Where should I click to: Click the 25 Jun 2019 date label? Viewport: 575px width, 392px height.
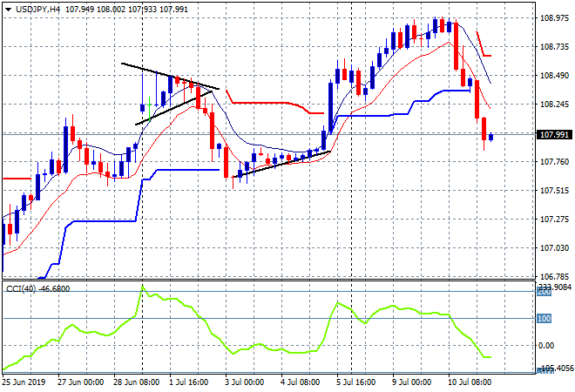[24, 382]
